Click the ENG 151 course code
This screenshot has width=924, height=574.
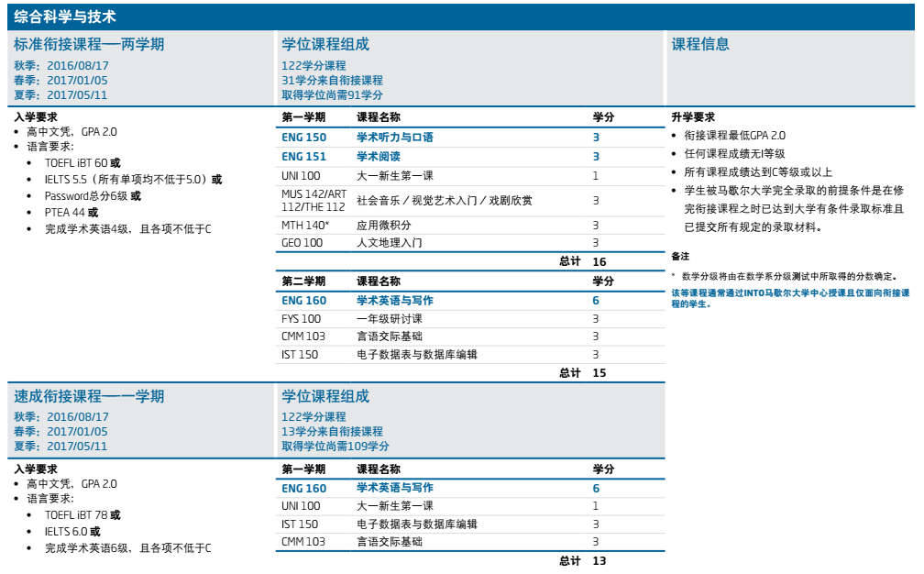[x=303, y=157]
